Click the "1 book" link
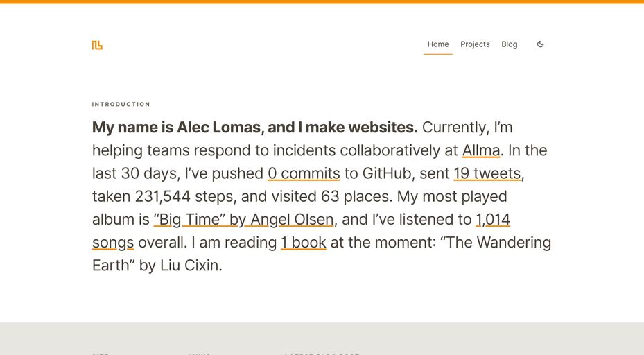This screenshot has height=355, width=644. (x=303, y=243)
